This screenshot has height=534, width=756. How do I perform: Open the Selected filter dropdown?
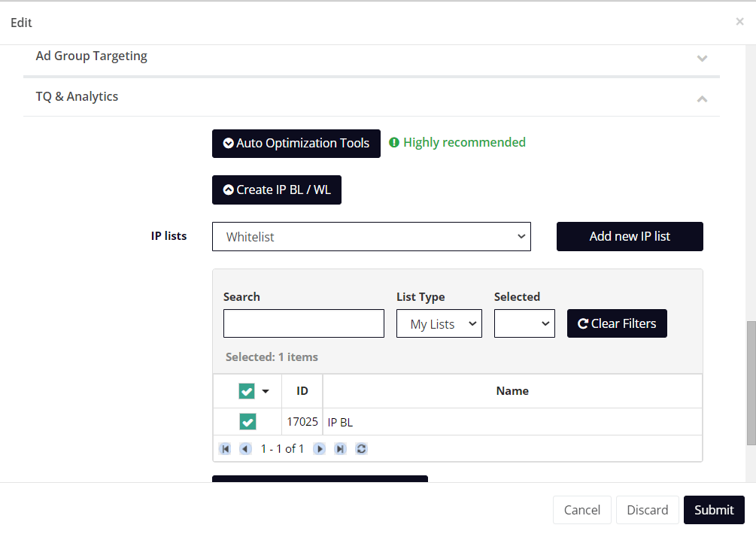pyautogui.click(x=524, y=323)
